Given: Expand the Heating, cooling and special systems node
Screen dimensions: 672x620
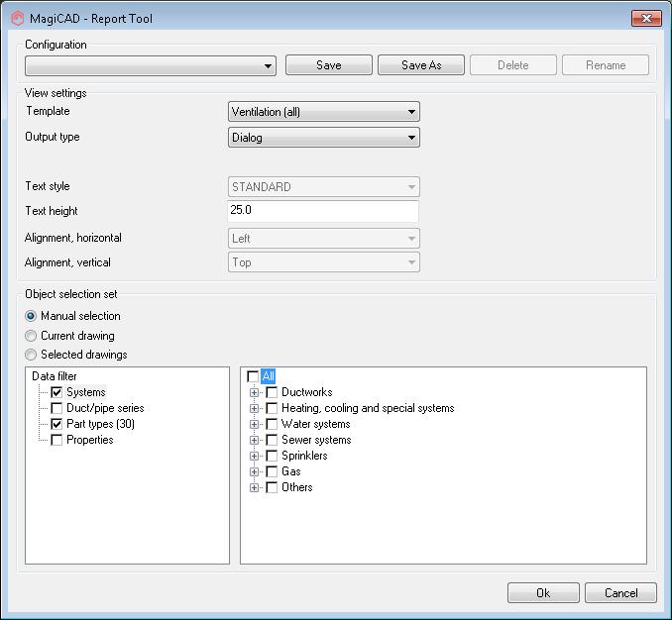Looking at the screenshot, I should pos(254,408).
